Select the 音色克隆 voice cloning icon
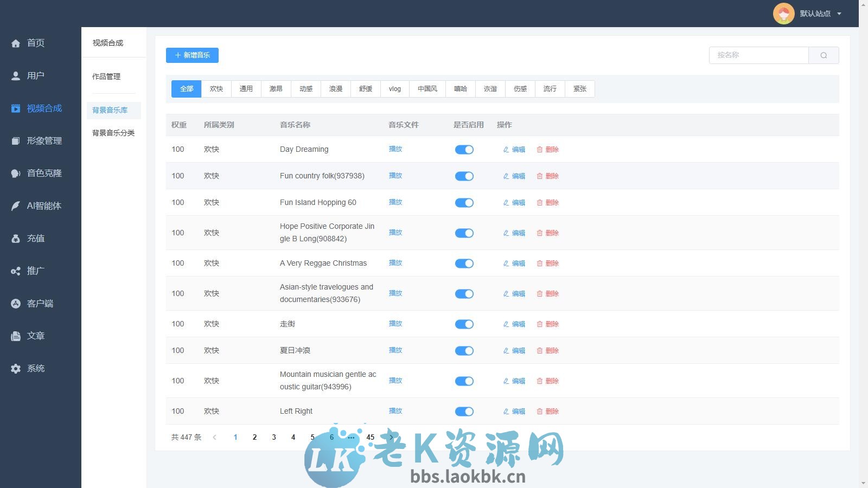This screenshot has width=868, height=488. 15,173
